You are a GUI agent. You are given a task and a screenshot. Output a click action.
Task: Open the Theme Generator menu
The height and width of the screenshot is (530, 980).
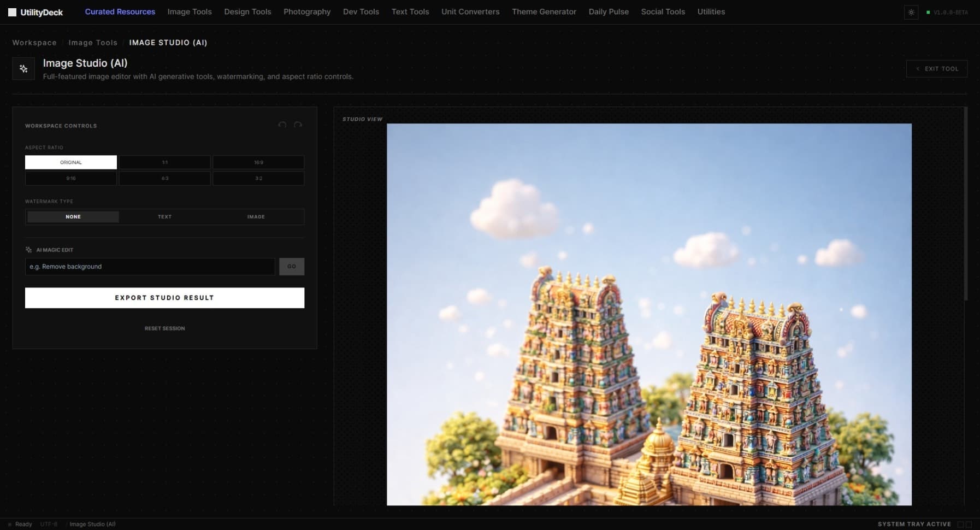pyautogui.click(x=544, y=11)
